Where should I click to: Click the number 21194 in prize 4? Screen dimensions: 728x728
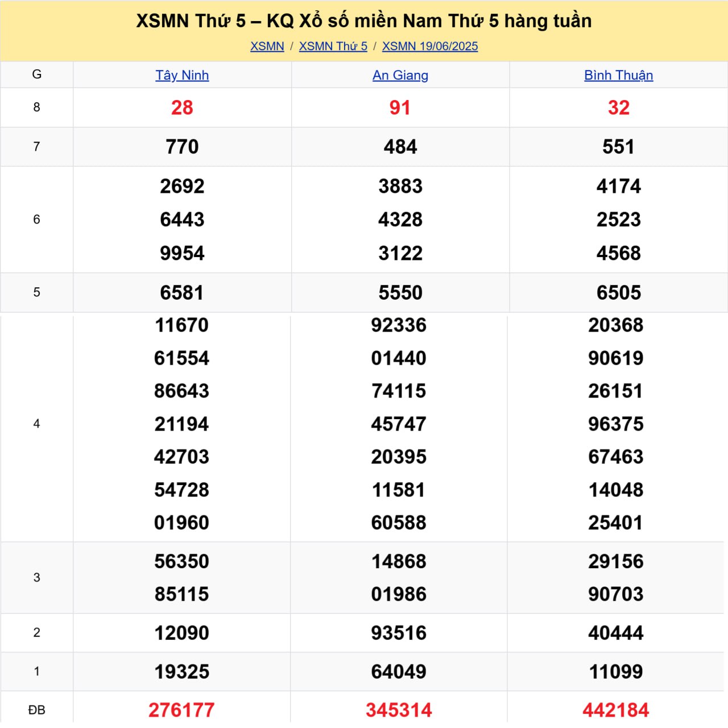(x=182, y=424)
